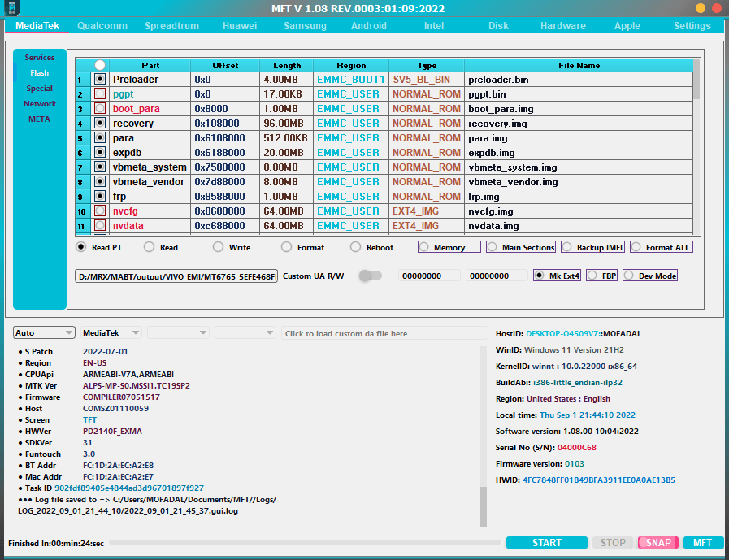Click the SNAP button
This screenshot has width=729, height=560.
pos(657,542)
